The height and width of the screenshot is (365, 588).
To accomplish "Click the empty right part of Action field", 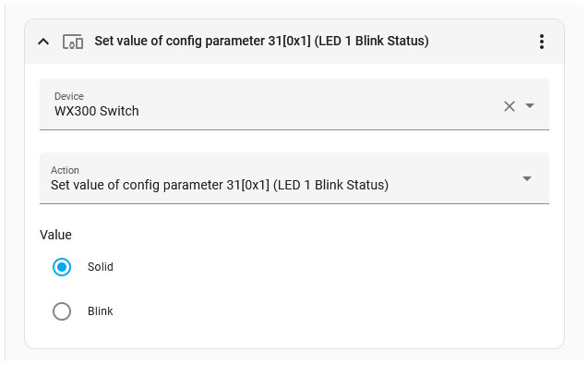I will (454, 178).
